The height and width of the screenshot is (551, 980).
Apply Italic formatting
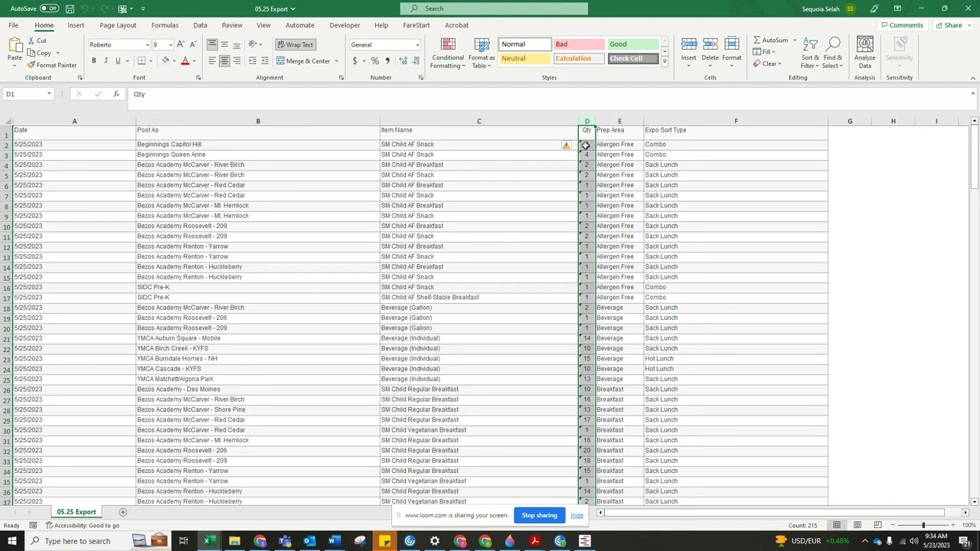106,60
